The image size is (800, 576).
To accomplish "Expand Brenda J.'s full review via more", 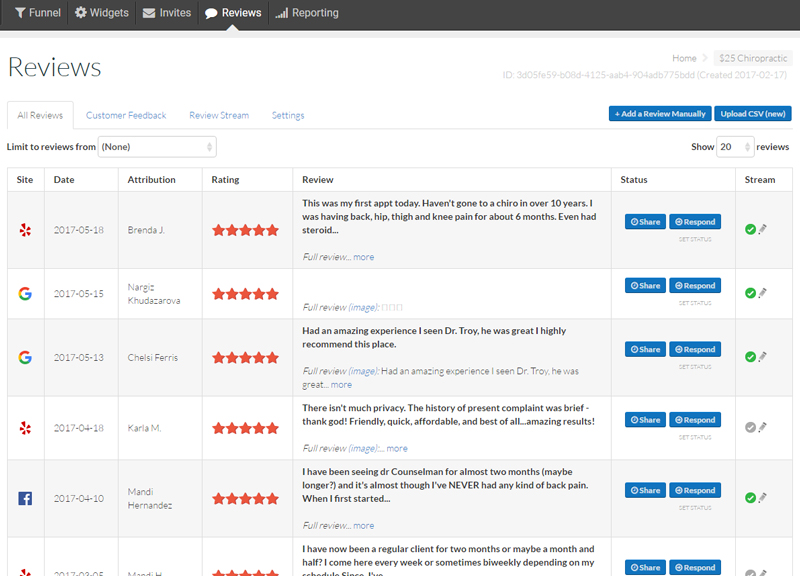I will pyautogui.click(x=363, y=257).
